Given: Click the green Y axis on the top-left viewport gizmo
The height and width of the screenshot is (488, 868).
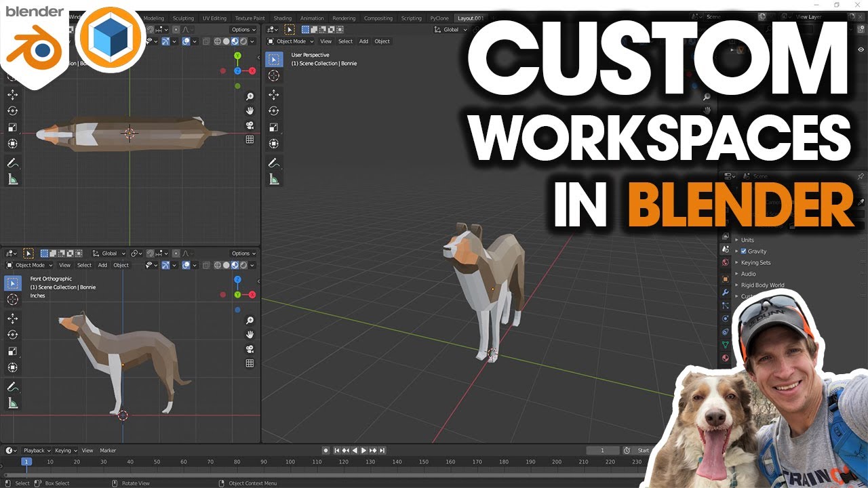Looking at the screenshot, I should pos(237,56).
